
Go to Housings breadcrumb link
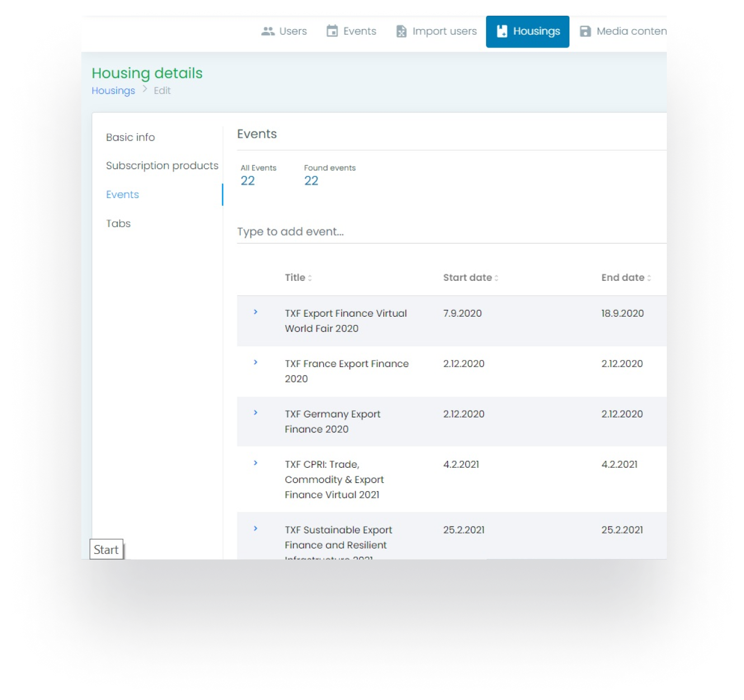point(114,91)
